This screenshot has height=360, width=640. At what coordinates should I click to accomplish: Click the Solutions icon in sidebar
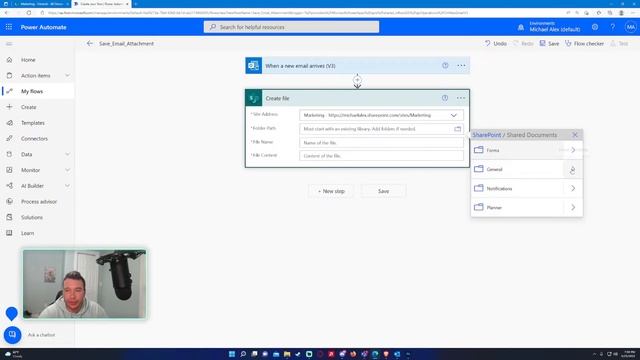(9, 217)
